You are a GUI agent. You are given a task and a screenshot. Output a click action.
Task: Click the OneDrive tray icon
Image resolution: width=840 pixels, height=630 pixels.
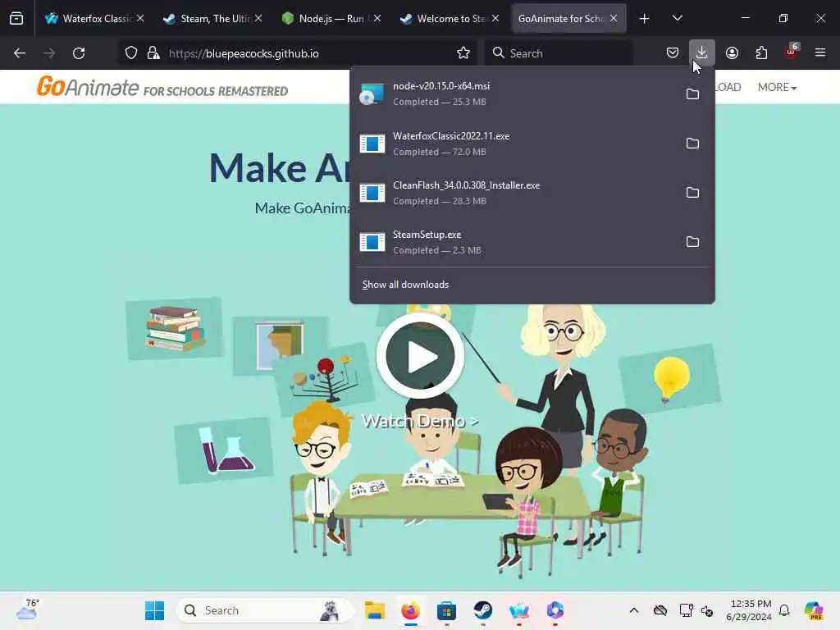click(660, 610)
